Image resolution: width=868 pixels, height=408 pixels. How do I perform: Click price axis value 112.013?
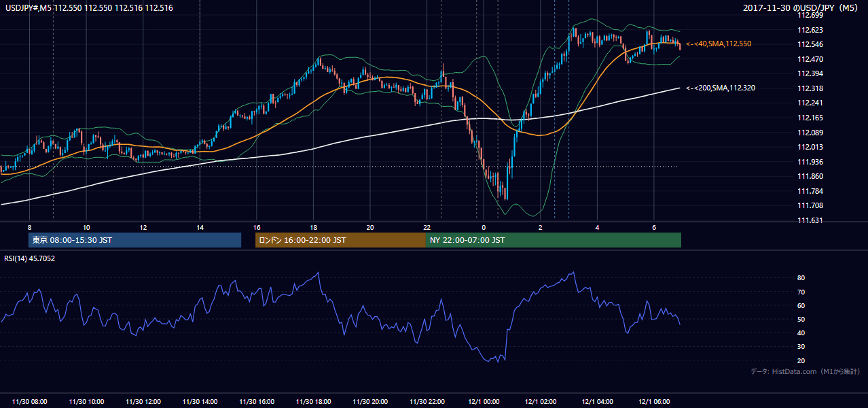coord(811,147)
